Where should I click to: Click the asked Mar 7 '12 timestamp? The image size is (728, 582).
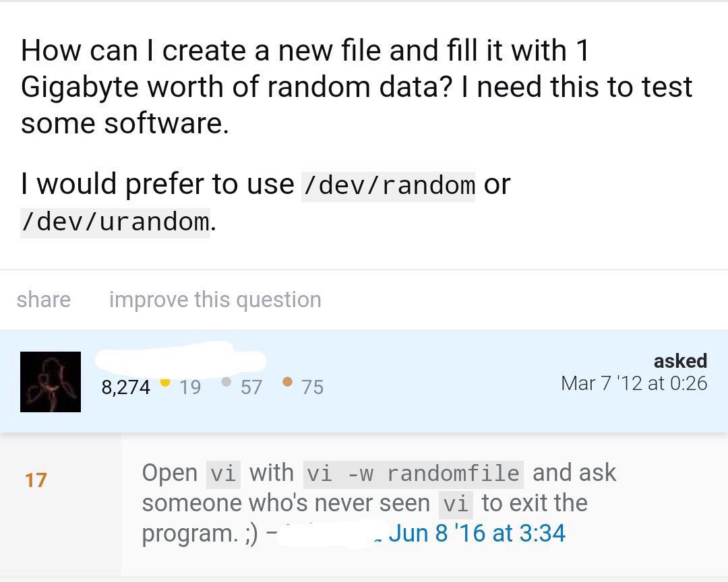click(634, 383)
